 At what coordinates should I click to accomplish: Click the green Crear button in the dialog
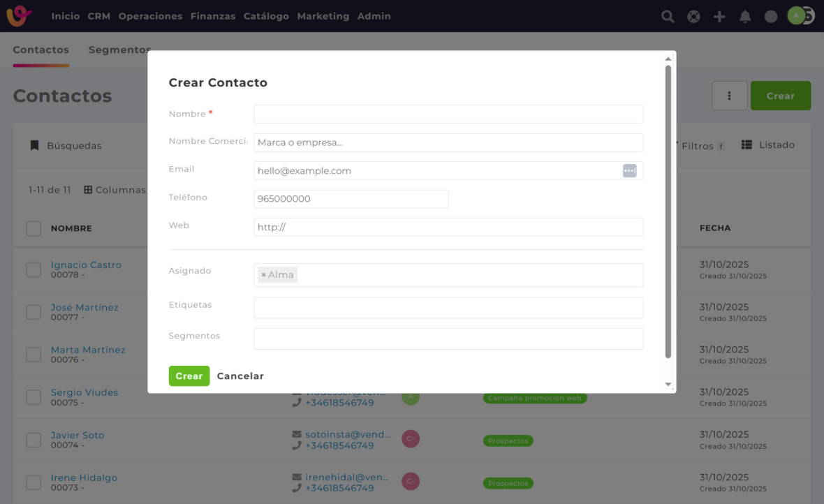tap(189, 376)
